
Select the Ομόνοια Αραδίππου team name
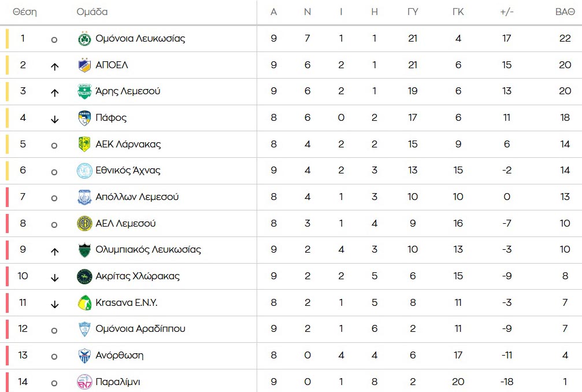coord(140,328)
